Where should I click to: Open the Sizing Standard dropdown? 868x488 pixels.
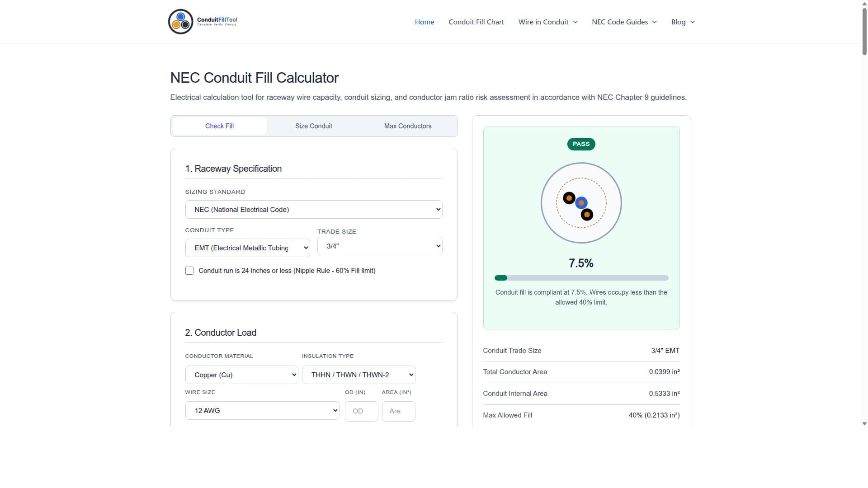314,210
